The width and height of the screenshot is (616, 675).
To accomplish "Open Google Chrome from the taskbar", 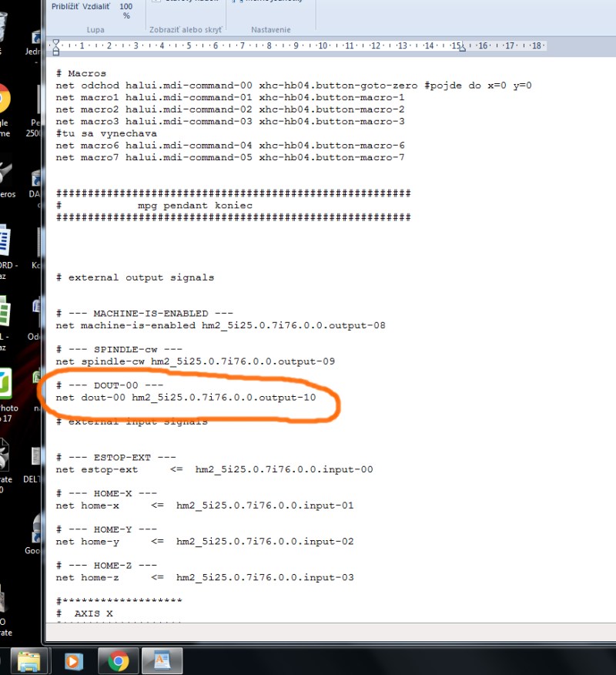I will click(118, 660).
